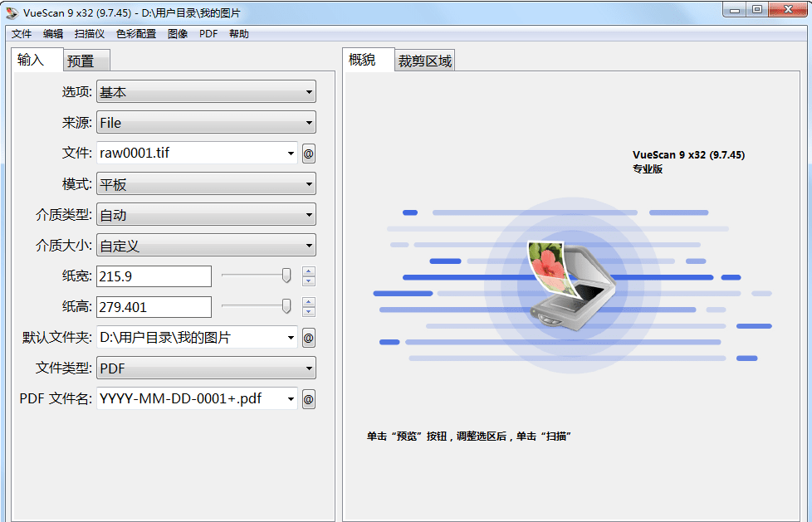The height and width of the screenshot is (522, 812).
Task: Open the 扫描仪 menu
Action: click(90, 34)
